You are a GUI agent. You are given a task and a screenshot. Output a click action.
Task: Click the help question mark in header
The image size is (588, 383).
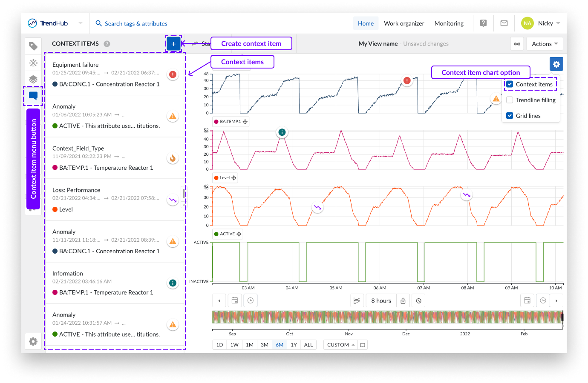click(x=483, y=23)
